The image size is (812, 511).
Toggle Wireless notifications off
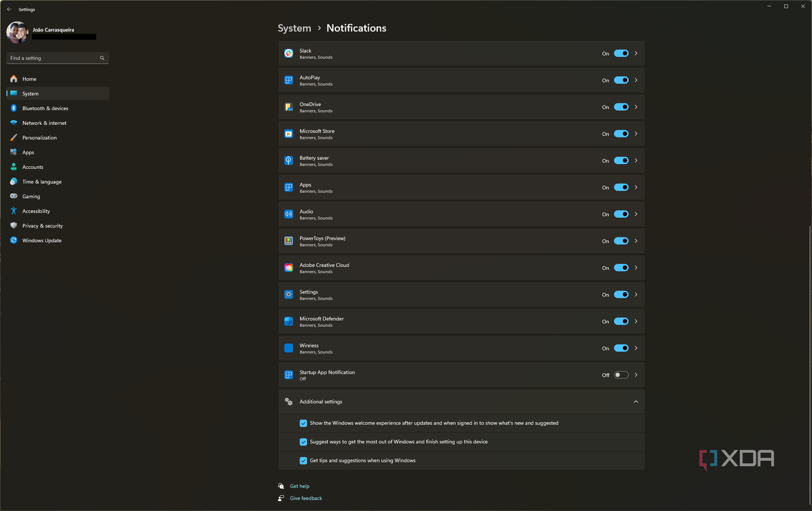(x=621, y=348)
